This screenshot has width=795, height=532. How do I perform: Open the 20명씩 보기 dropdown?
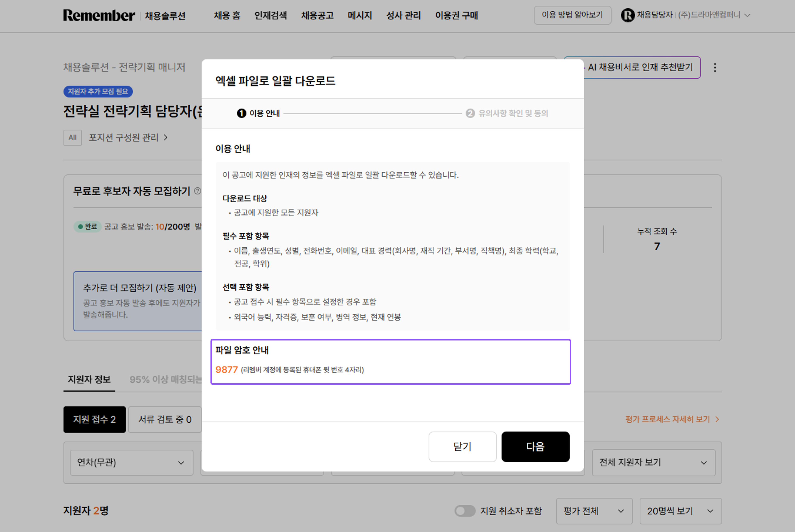point(681,511)
